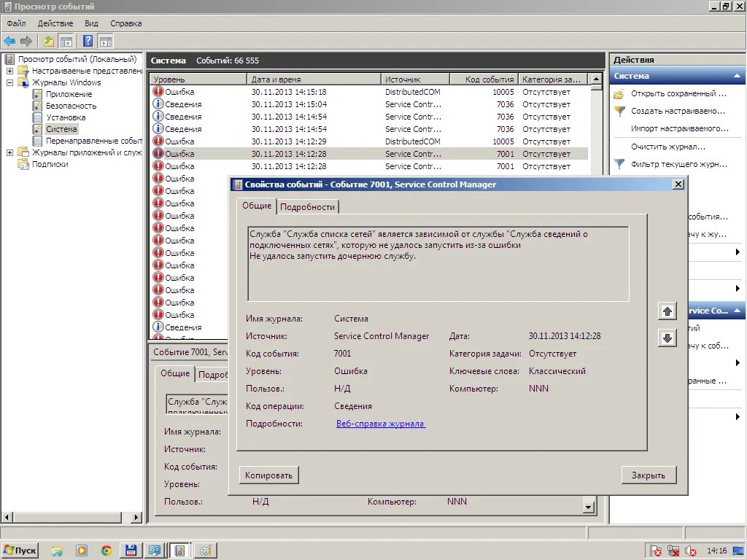Expand the Настраиваемые представления tree node

(9, 71)
